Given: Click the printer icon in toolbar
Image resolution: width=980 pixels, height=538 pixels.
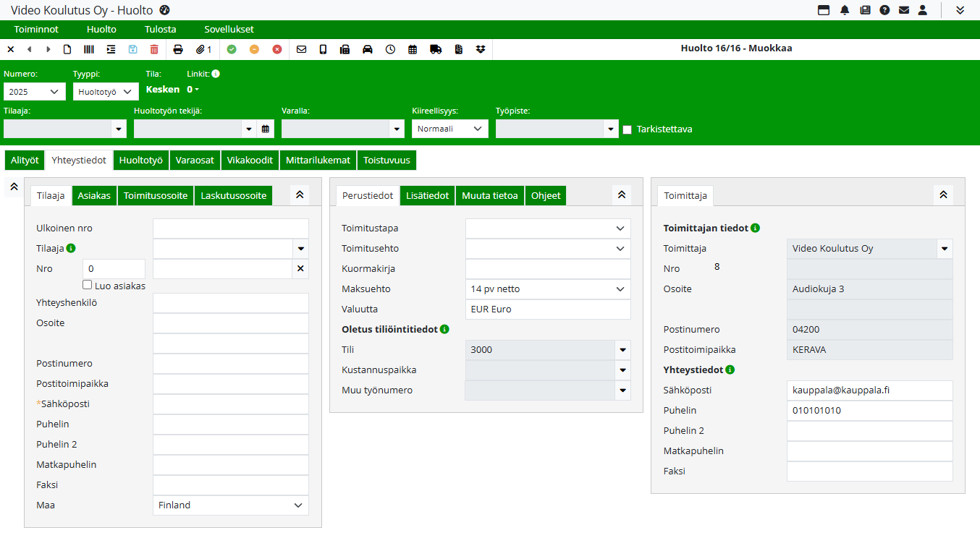Looking at the screenshot, I should [x=178, y=49].
